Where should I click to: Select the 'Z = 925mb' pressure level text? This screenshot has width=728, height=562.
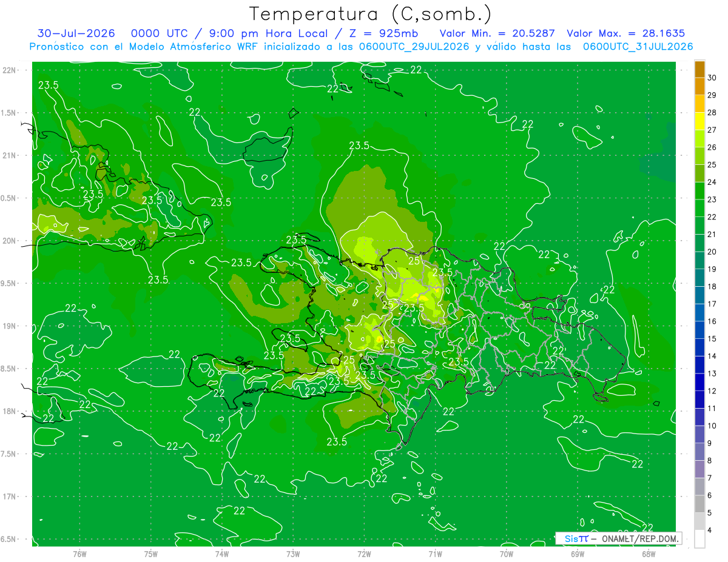pos(384,33)
